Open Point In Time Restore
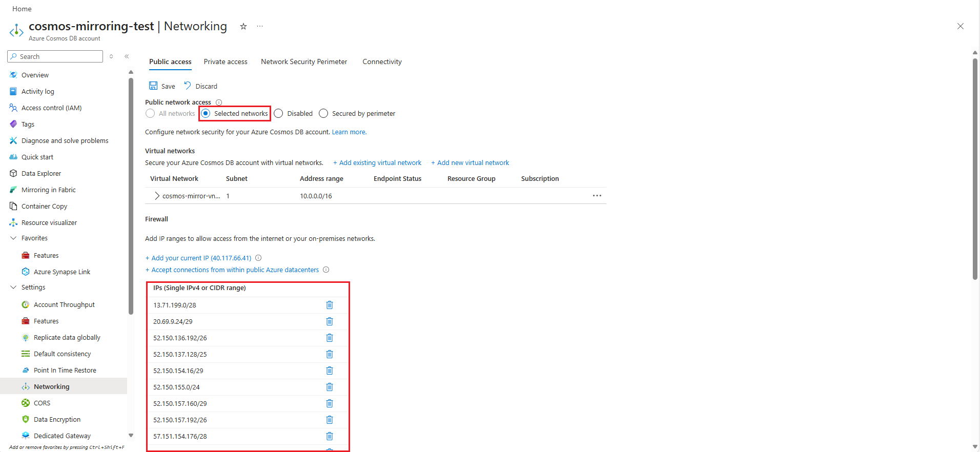This screenshot has height=452, width=980. click(x=65, y=370)
